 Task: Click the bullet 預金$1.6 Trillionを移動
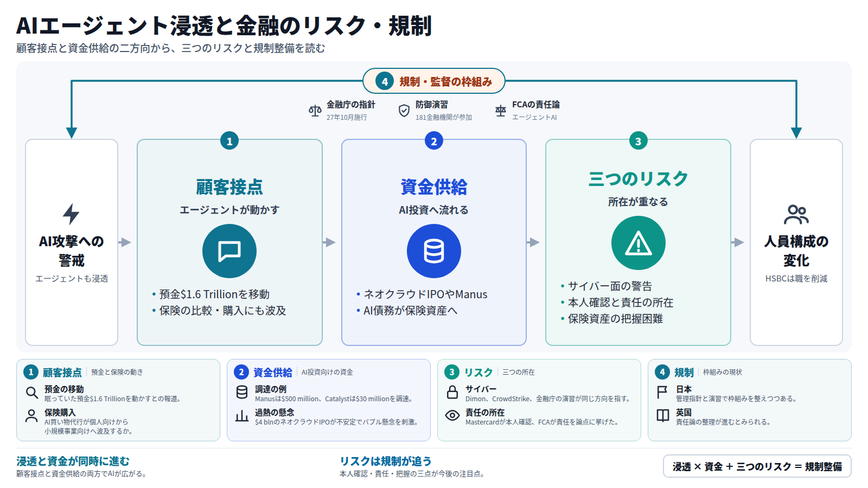[x=214, y=294]
